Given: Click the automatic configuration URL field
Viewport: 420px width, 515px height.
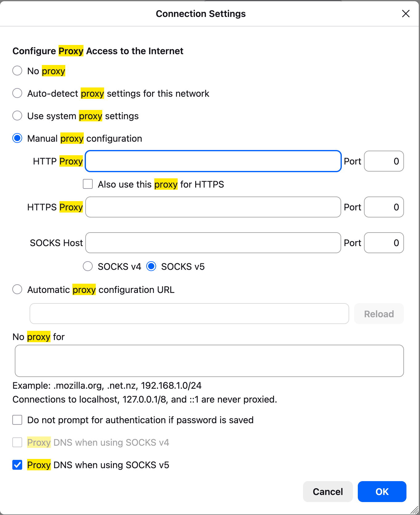Looking at the screenshot, I should click(x=189, y=313).
